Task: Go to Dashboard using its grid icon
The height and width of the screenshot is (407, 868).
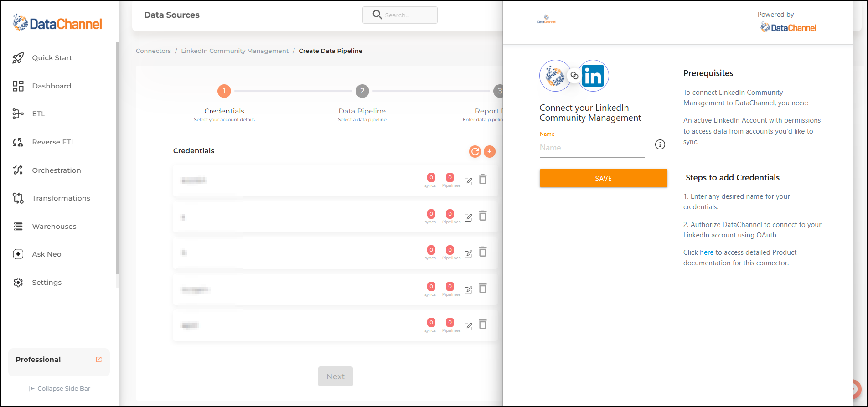Action: (x=18, y=86)
